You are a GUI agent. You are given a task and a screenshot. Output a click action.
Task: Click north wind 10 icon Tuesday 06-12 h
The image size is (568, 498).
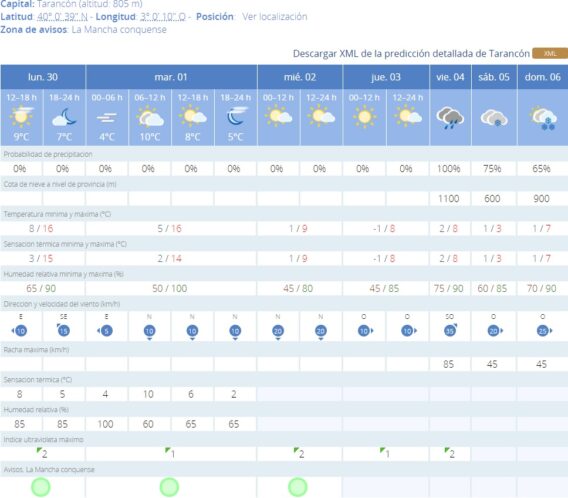pos(149,332)
